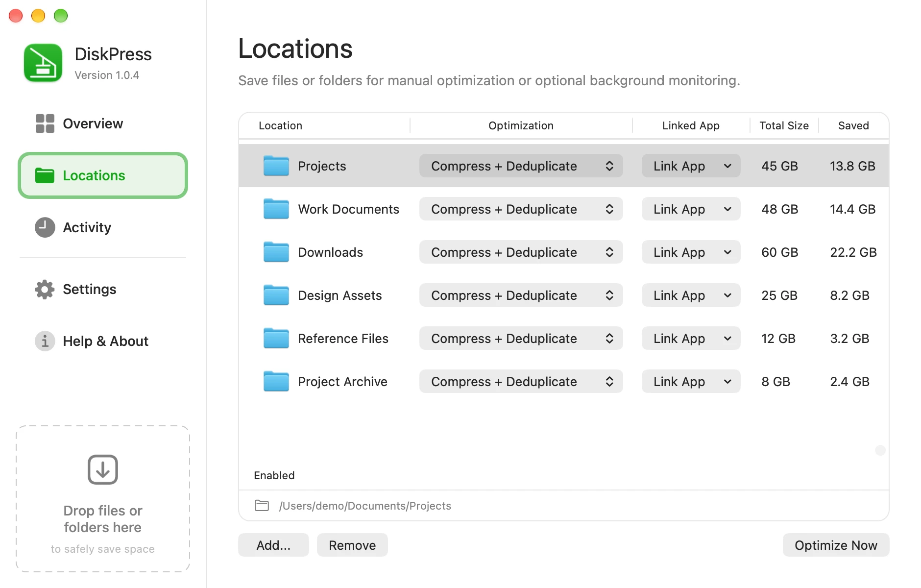Click the Help & About info icon

45,341
